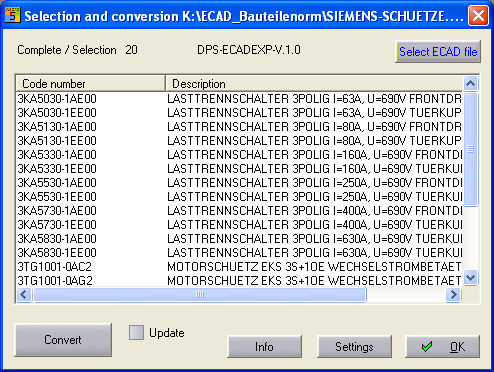Image resolution: width=494 pixels, height=372 pixels.
Task: Click the application icon in title bar
Action: pyautogui.click(x=12, y=15)
